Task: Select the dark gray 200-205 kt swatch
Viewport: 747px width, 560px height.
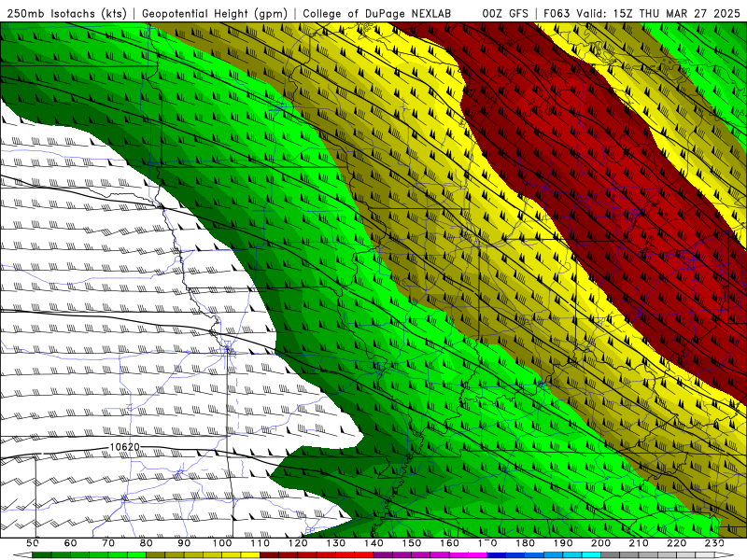Action: (611, 554)
